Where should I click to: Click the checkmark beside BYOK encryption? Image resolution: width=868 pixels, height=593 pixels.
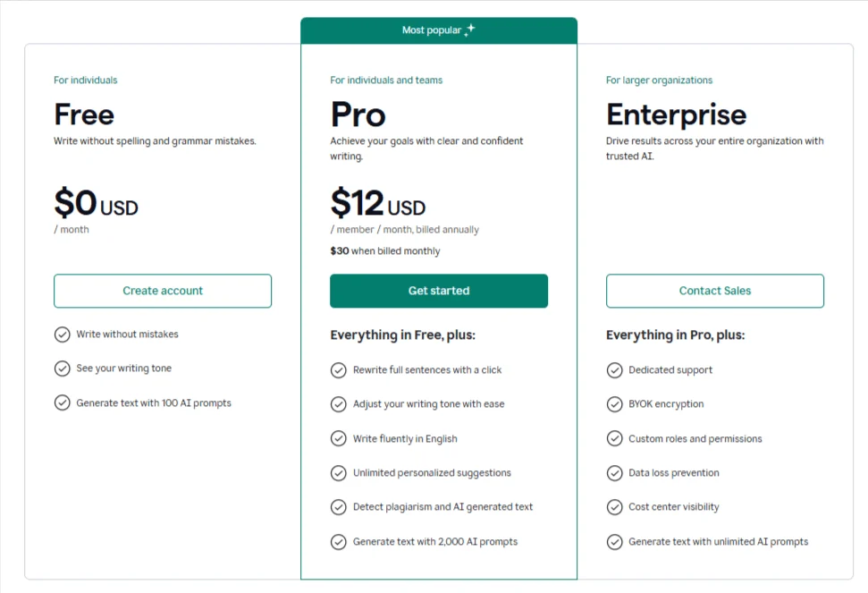pyautogui.click(x=615, y=404)
